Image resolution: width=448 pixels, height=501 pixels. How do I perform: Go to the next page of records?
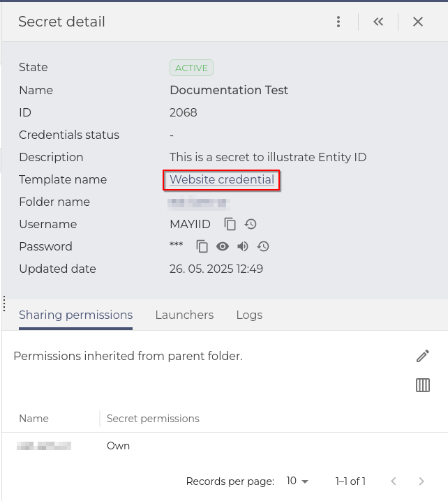[x=421, y=481]
